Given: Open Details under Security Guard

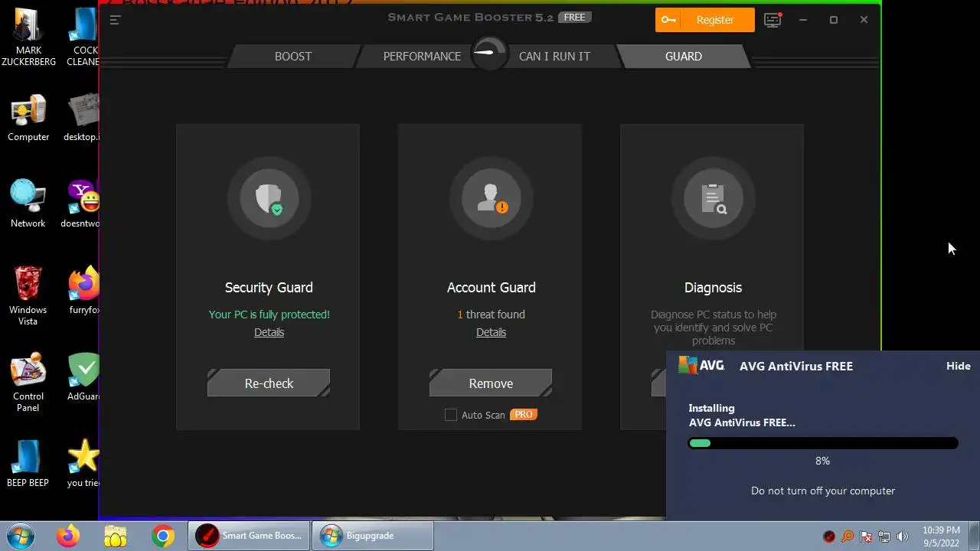Looking at the screenshot, I should point(269,332).
